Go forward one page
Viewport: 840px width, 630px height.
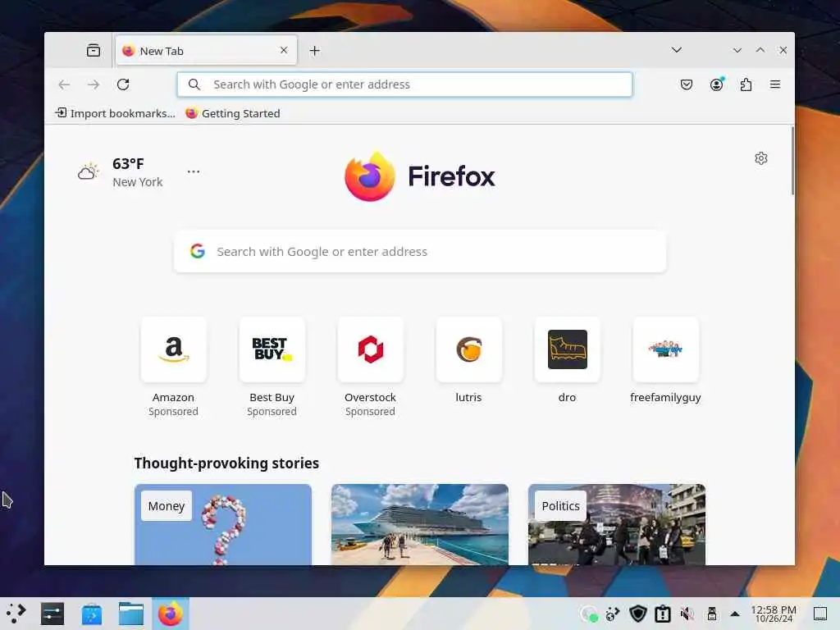[x=94, y=84]
